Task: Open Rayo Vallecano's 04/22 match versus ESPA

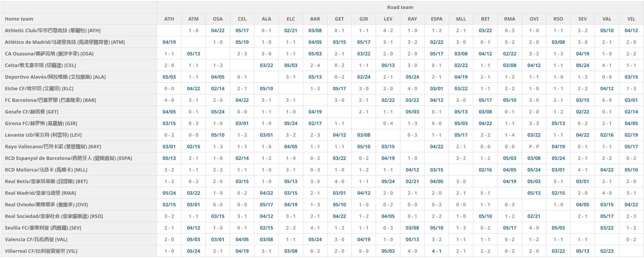Action: 437,147
